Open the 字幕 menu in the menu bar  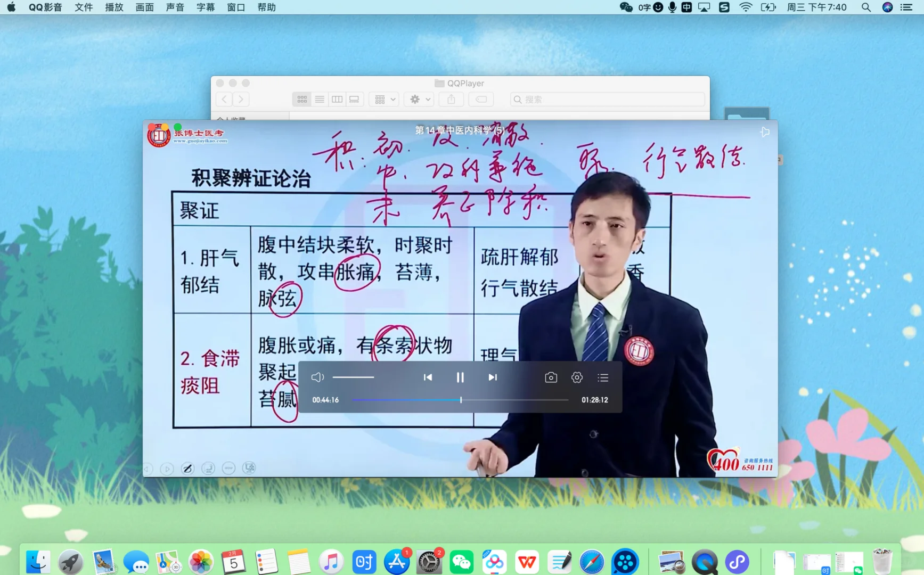(x=205, y=7)
